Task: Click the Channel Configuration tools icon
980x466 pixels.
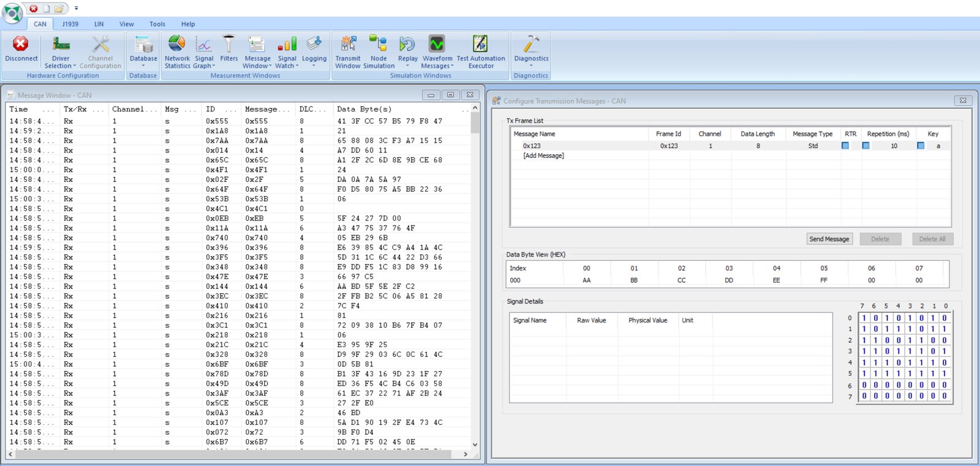Action: 100,44
